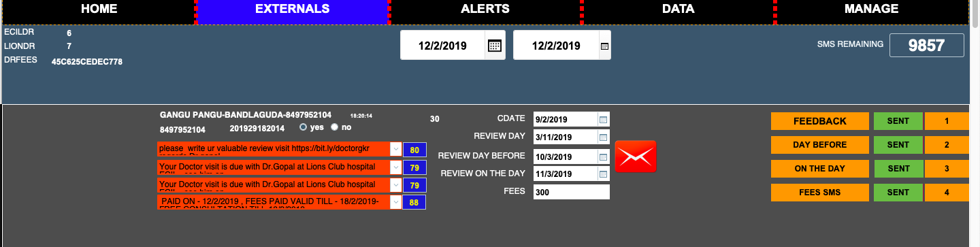Screen dimensions: 980x247
Task: Open calendar picker on second top date
Action: (604, 46)
